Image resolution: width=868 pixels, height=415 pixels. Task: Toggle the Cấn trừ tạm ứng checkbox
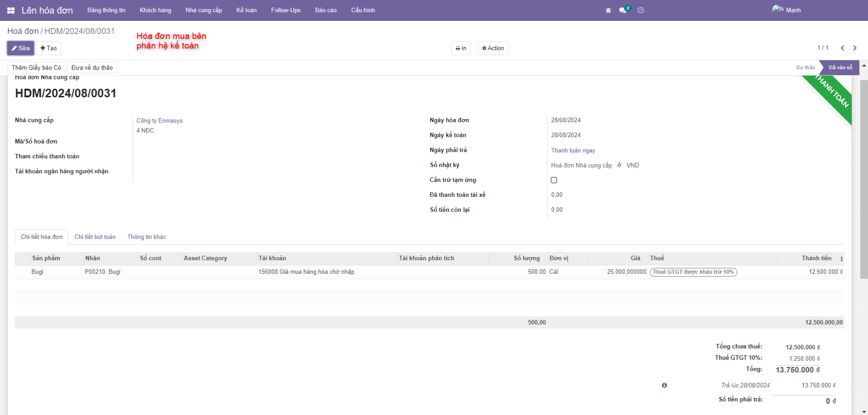[x=554, y=180]
